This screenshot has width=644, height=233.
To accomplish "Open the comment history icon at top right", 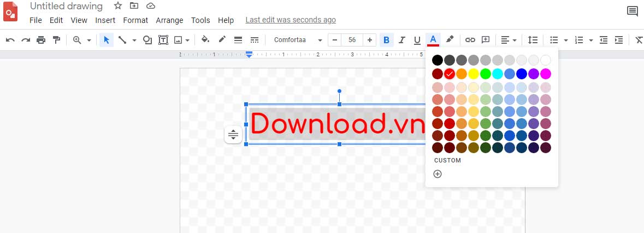I will pyautogui.click(x=633, y=11).
